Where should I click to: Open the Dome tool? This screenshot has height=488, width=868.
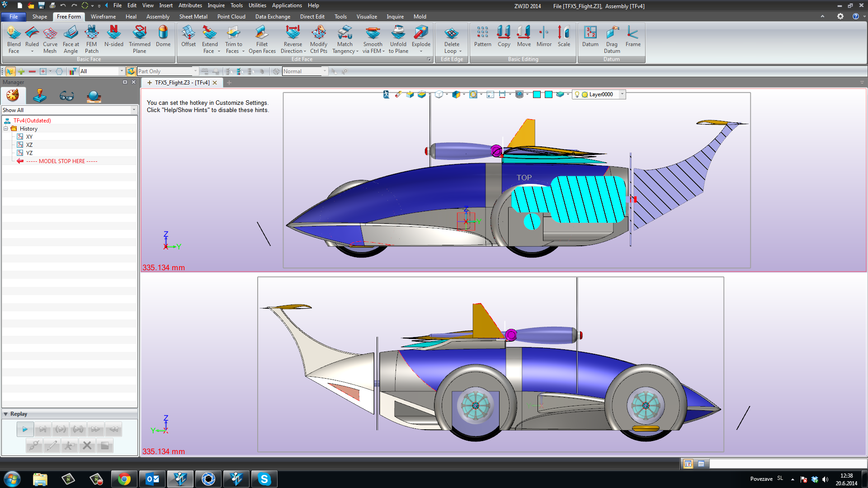[163, 36]
